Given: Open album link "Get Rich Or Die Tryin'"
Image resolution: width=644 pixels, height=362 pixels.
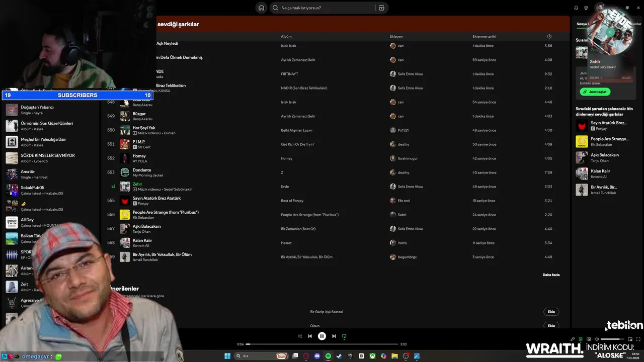Looking at the screenshot, I should 297,144.
